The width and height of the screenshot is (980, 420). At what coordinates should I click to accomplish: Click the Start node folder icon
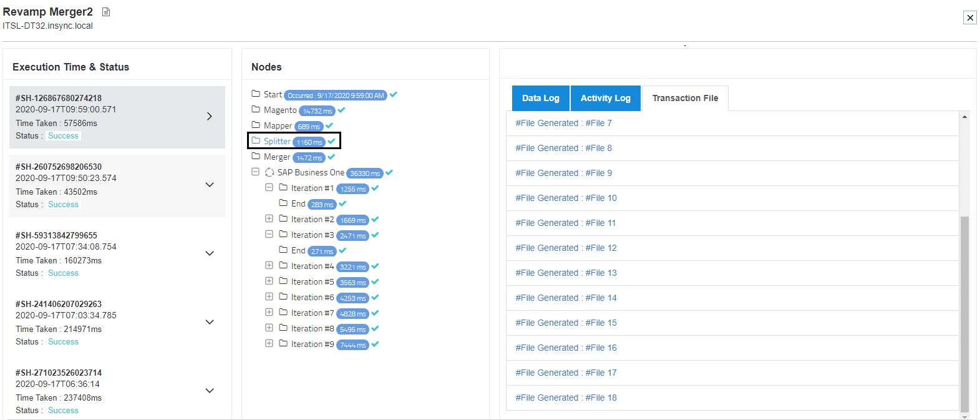pyautogui.click(x=256, y=94)
